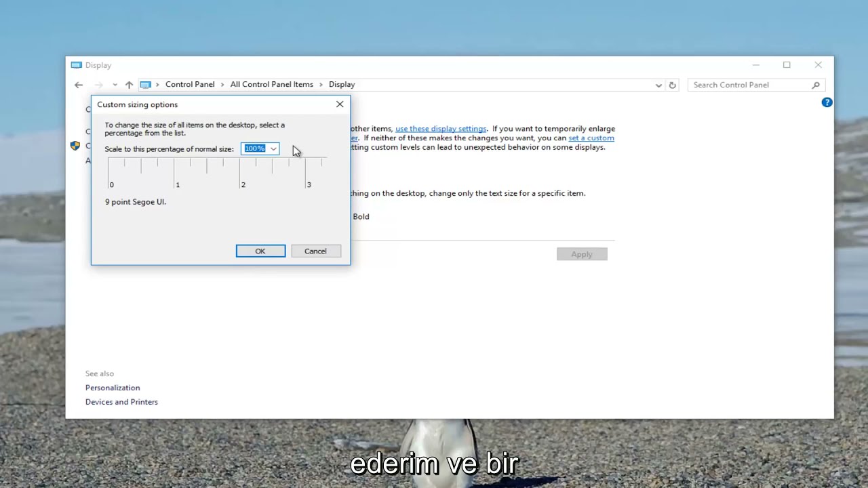Click the Display window title icon
Viewport: 868px width, 488px height.
(x=77, y=65)
